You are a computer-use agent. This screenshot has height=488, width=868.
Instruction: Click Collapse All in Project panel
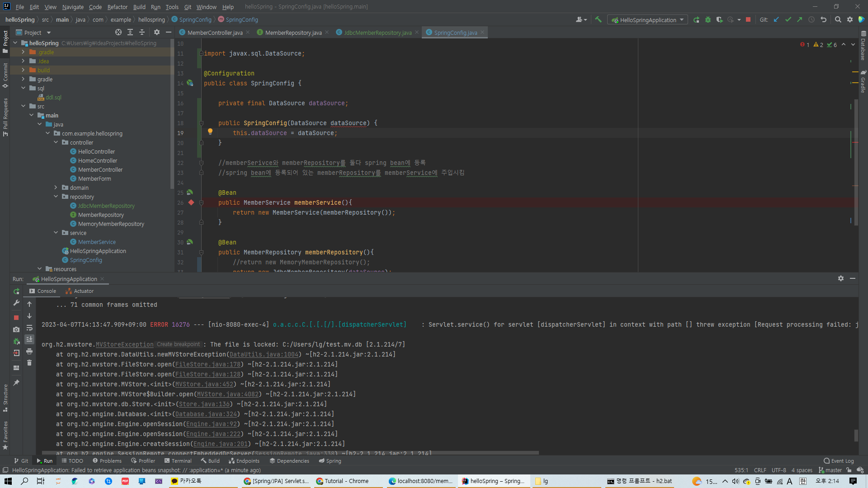click(x=142, y=32)
